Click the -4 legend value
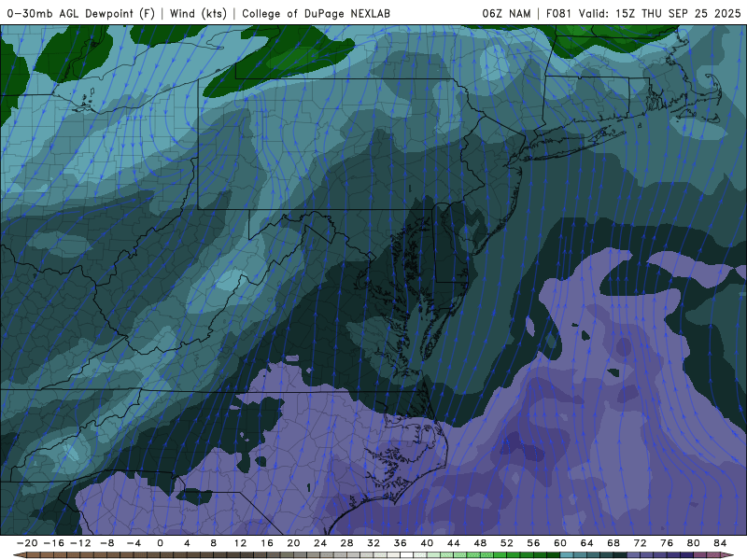747x560 pixels. (134, 543)
